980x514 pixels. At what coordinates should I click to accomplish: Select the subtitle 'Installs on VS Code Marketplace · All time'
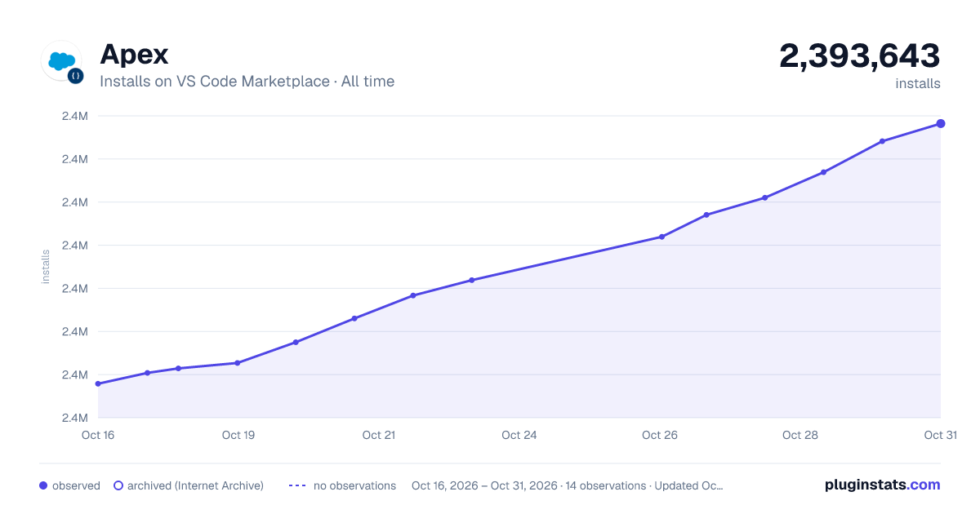(247, 82)
